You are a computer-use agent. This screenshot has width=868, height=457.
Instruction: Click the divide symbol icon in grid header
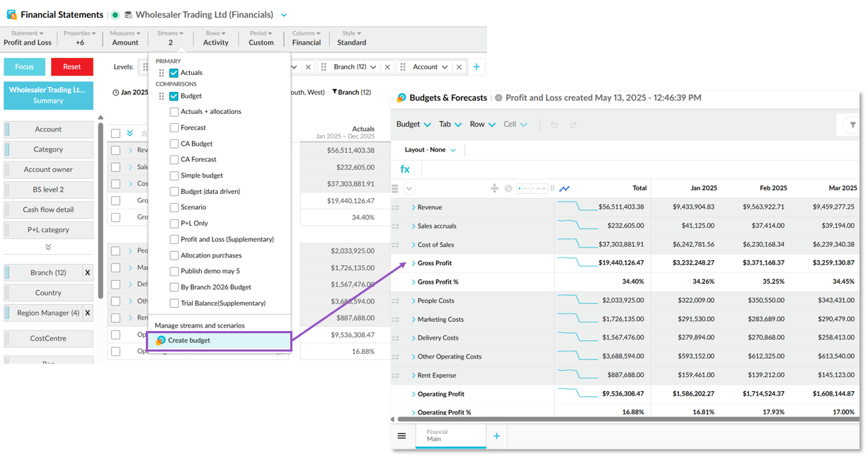494,188
